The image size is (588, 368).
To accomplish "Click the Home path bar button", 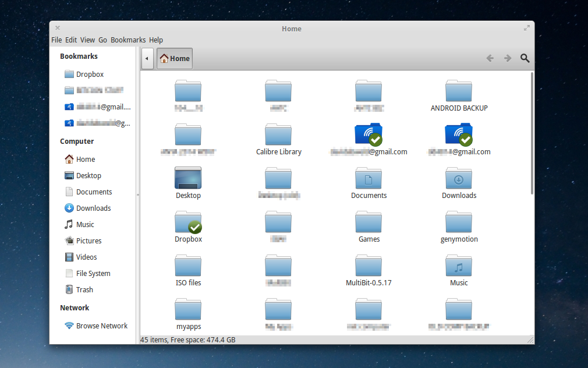I will 175,59.
